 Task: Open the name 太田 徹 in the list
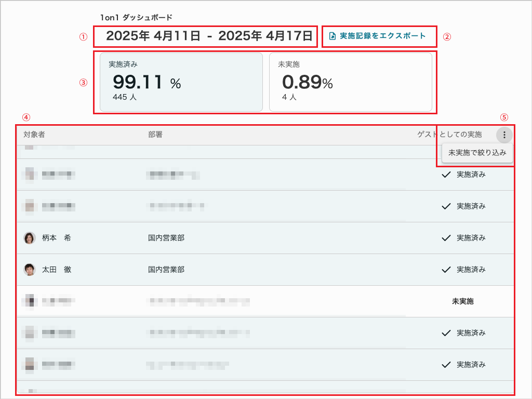click(56, 270)
